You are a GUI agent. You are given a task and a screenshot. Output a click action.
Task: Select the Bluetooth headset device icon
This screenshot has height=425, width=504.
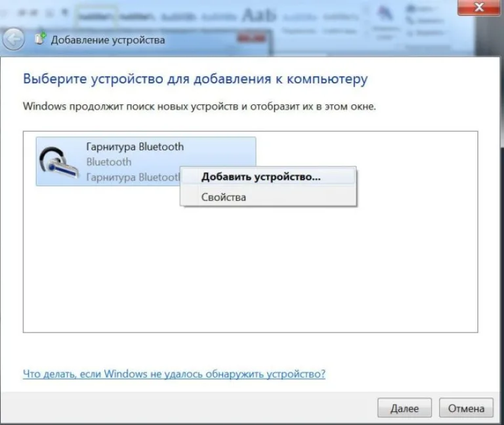tap(59, 163)
